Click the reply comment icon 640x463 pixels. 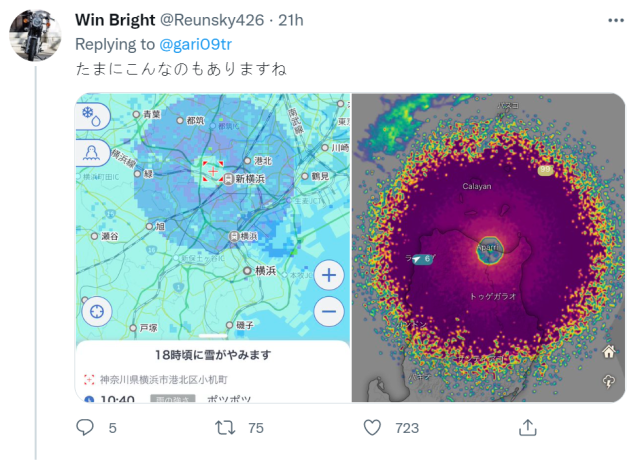click(x=86, y=428)
